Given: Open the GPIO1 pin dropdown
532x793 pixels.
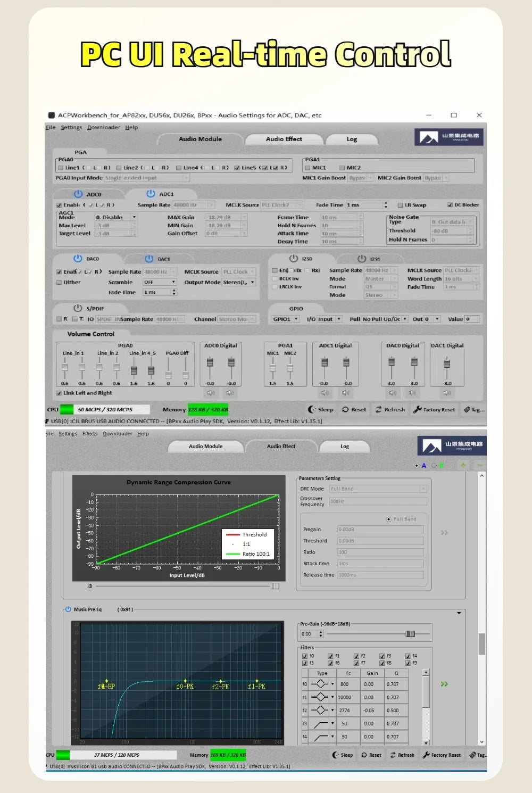Looking at the screenshot, I should coord(286,319).
